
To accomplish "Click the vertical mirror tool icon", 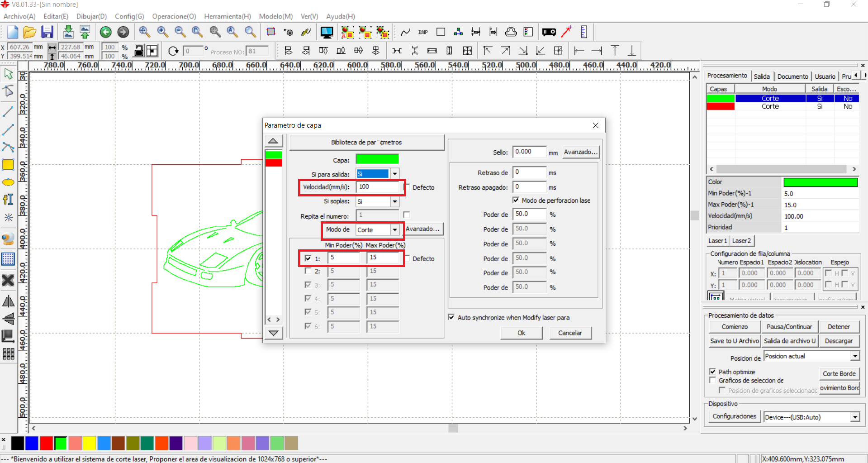I will tap(8, 319).
